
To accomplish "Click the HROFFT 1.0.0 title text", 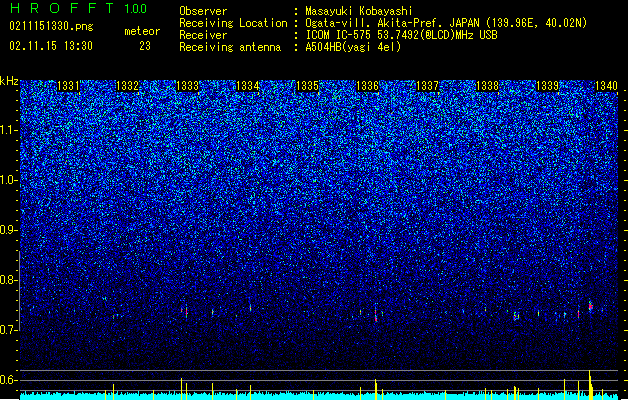I will click(78, 8).
